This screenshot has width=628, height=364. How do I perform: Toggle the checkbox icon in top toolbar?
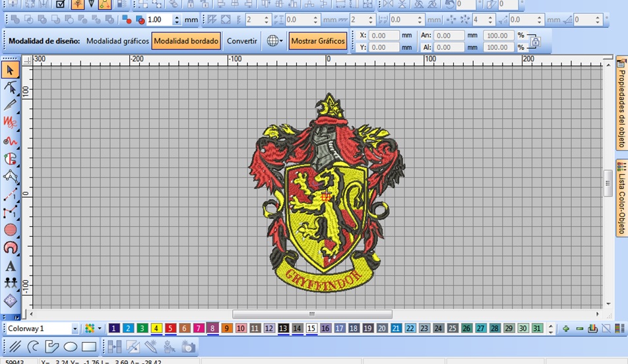[x=60, y=4]
